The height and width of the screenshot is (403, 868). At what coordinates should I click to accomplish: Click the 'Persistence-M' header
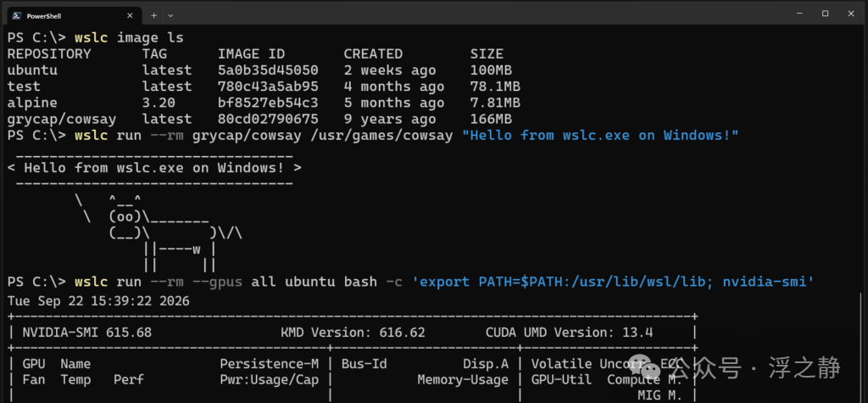[269, 364]
